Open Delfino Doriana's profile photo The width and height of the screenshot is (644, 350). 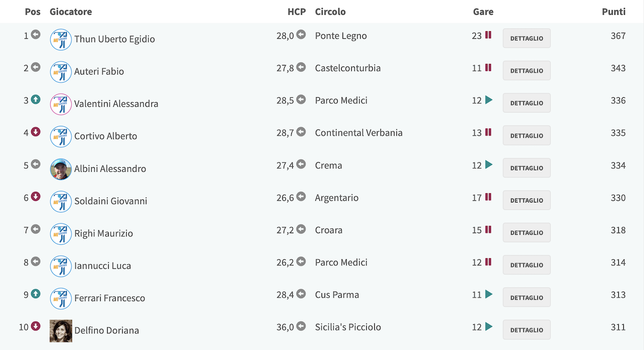[x=61, y=331]
